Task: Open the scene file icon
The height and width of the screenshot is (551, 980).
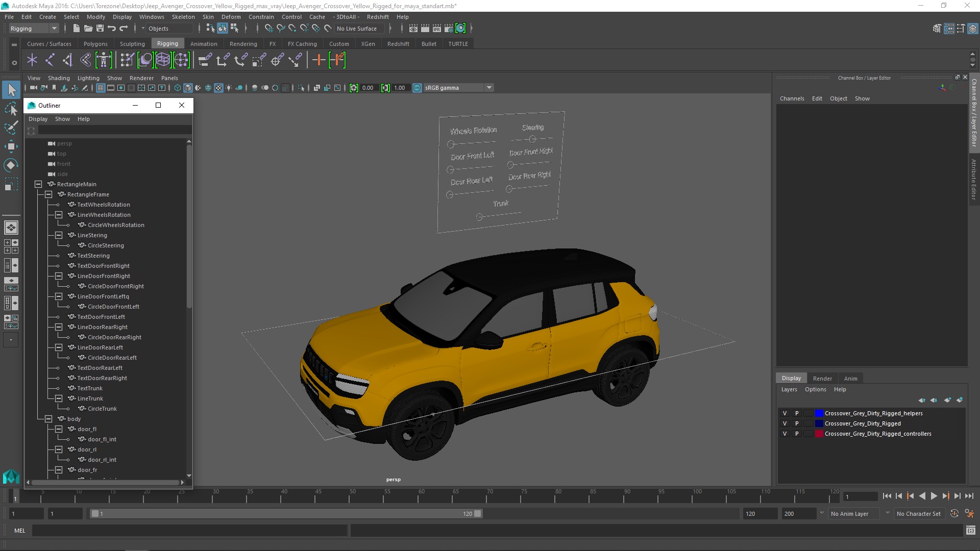Action: point(88,29)
